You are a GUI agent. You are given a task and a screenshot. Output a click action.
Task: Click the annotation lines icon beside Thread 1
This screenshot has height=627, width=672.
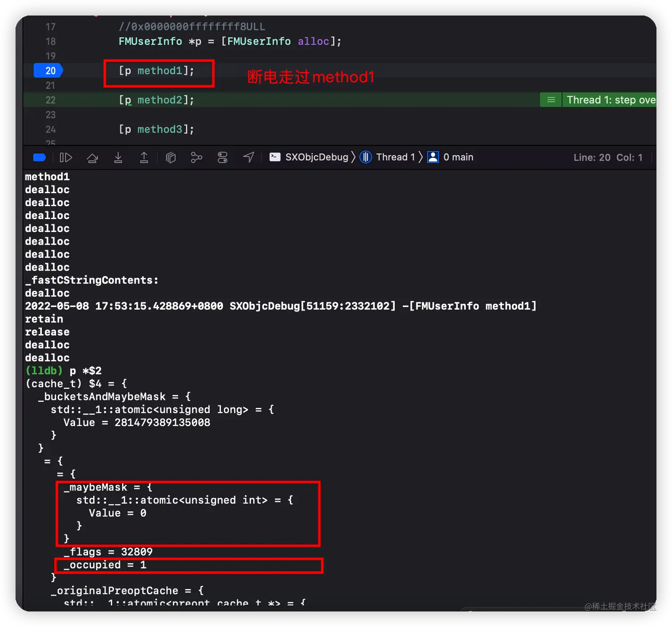[551, 100]
